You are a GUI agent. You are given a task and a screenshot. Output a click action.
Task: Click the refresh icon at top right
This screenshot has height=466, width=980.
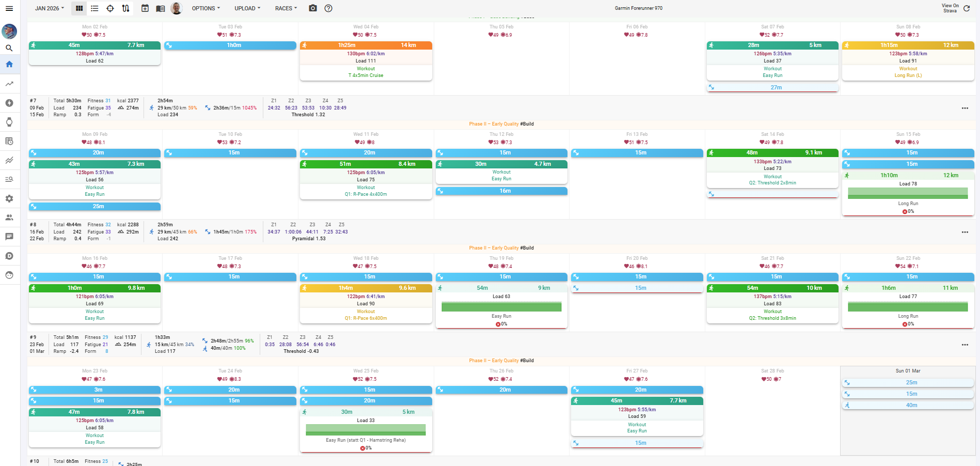click(967, 8)
